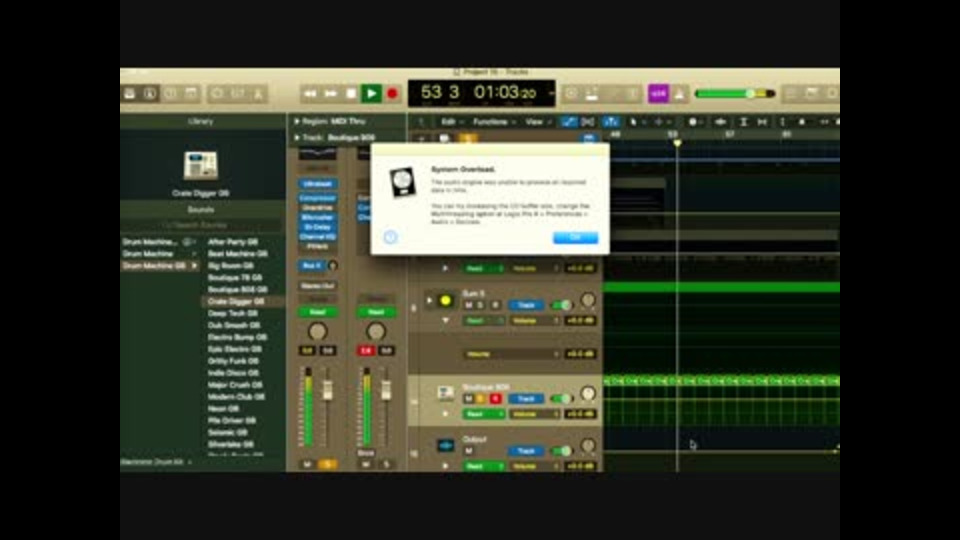
Task: Open the Read automation mode on Boutique 808 track
Action: (483, 414)
